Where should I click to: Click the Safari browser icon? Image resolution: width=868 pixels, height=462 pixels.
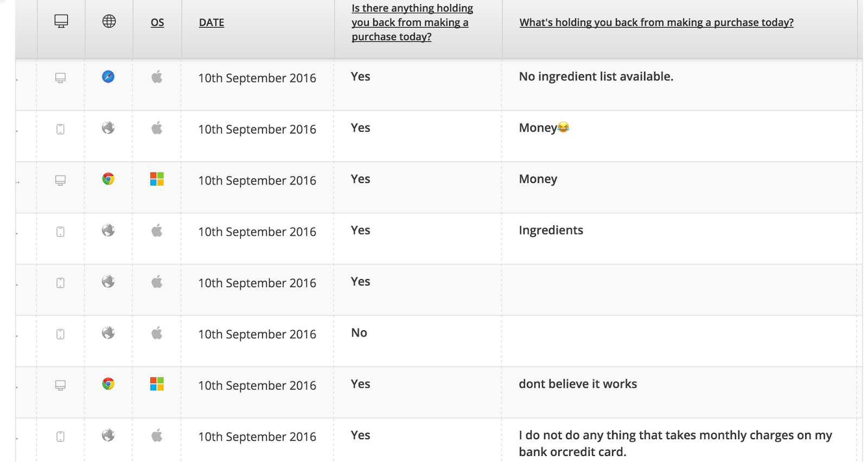pos(108,77)
